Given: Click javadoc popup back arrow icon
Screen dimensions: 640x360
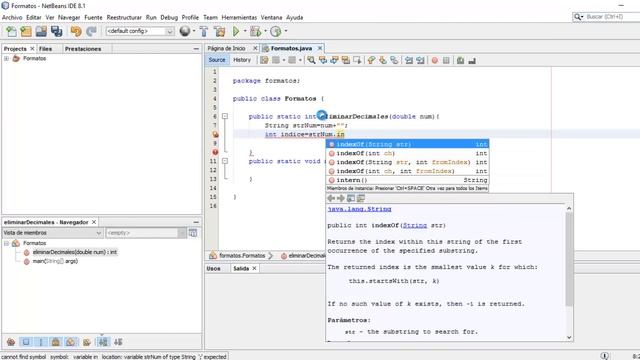Looking at the screenshot, I should point(331,198).
